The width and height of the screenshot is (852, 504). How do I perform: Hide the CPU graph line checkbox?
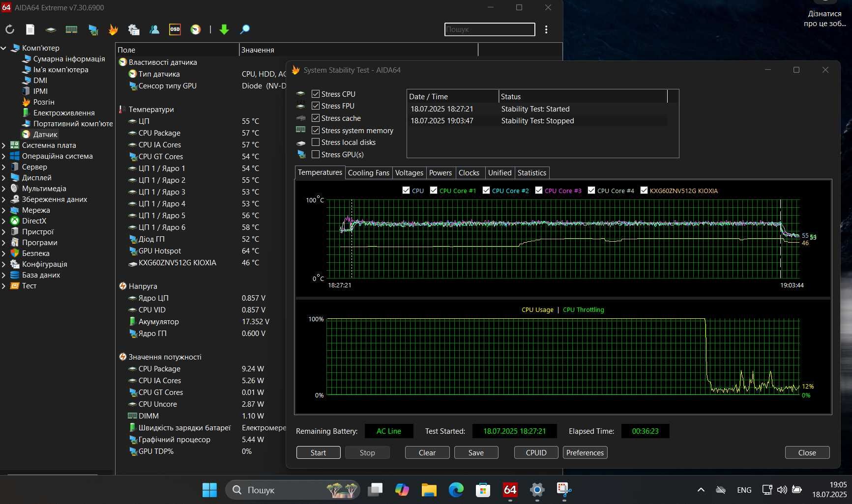point(406,190)
